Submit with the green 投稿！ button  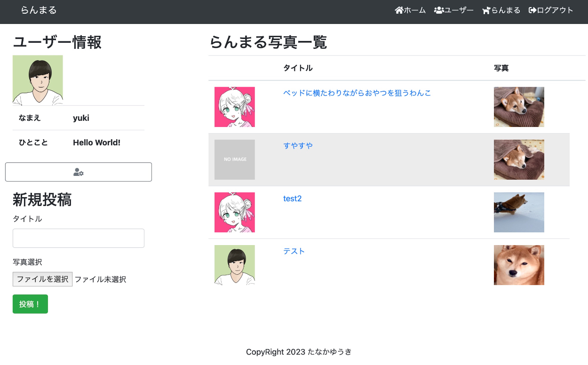[x=30, y=304]
